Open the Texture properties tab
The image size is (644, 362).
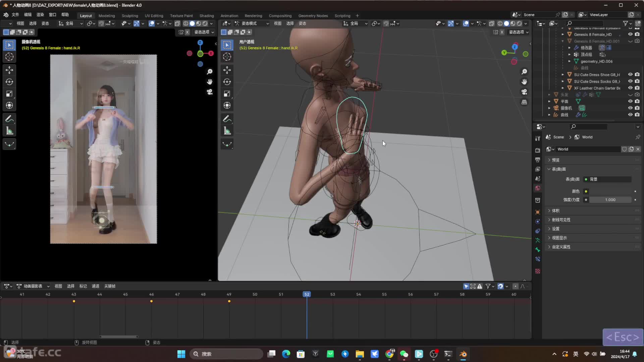point(538,271)
